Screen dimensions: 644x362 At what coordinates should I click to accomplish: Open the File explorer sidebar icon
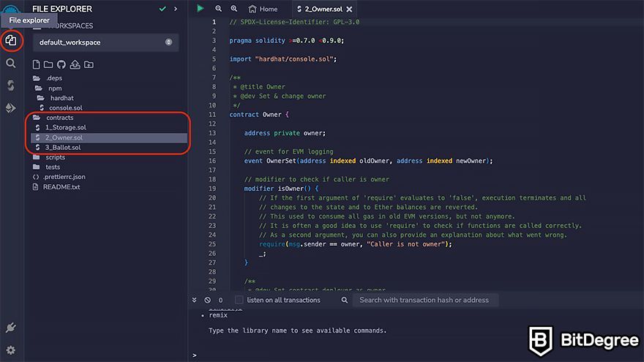pyautogui.click(x=11, y=40)
